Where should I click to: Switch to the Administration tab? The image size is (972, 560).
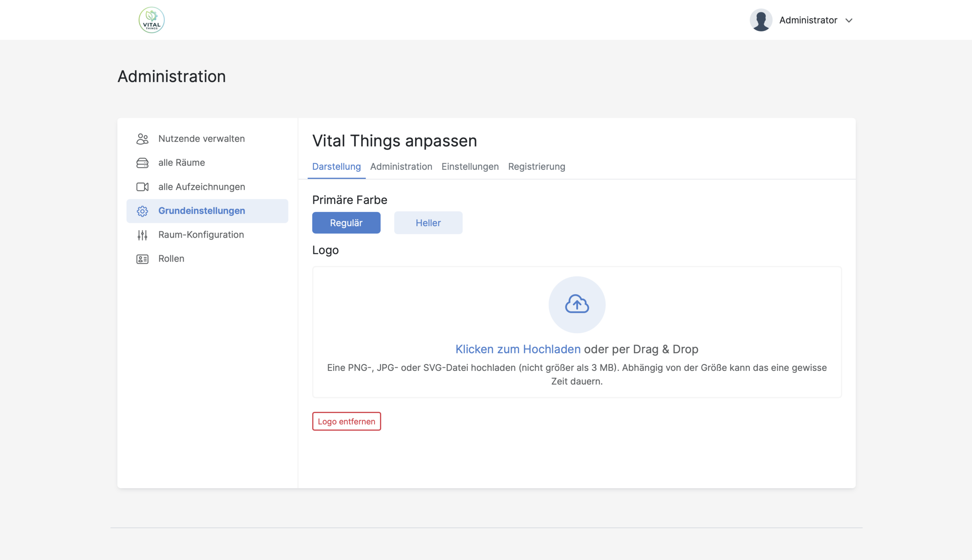coord(401,167)
